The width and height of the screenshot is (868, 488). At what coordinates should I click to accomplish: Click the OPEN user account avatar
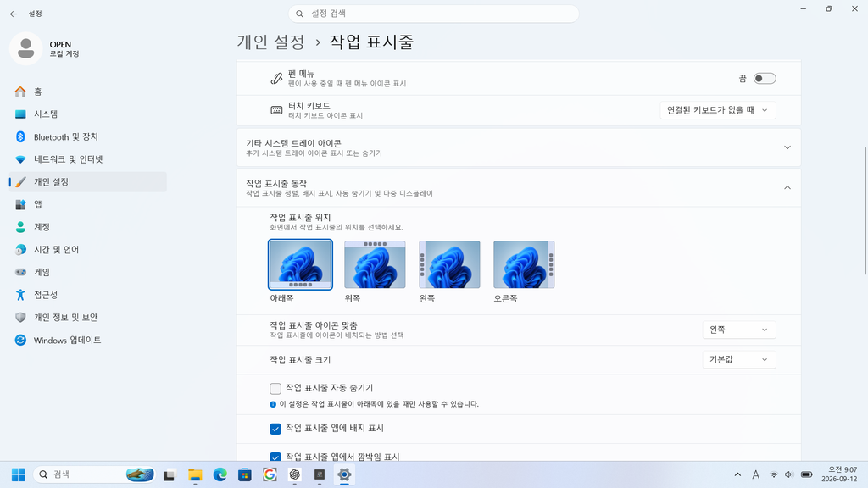click(x=25, y=48)
